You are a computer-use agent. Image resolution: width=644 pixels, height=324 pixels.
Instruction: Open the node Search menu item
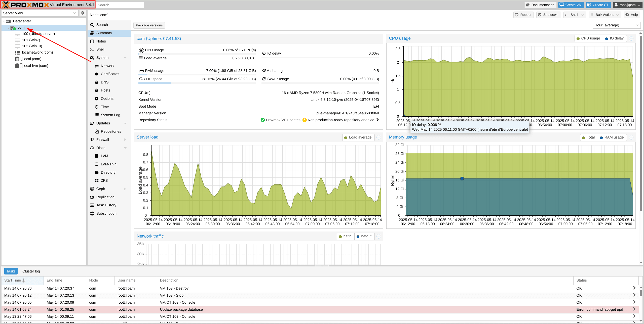pos(109,25)
